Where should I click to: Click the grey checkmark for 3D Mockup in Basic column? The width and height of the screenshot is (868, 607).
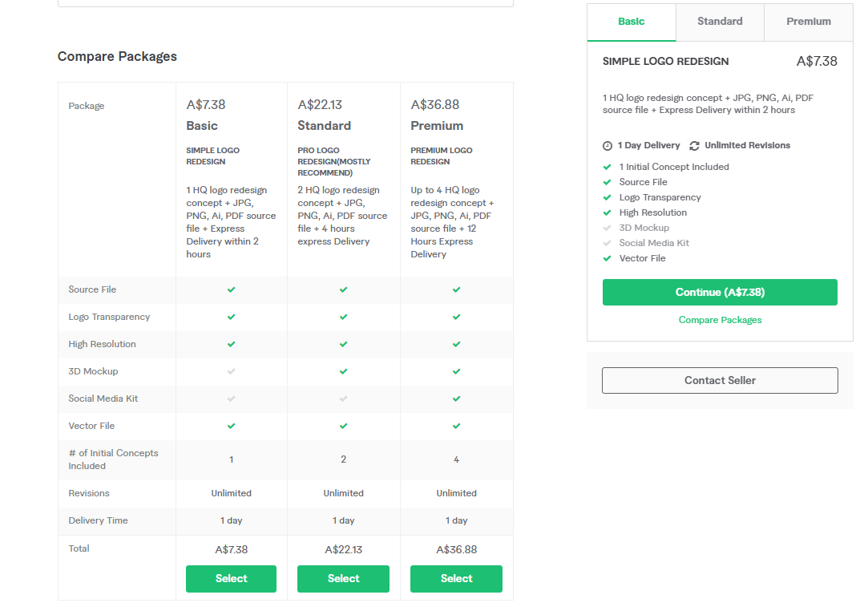232,371
